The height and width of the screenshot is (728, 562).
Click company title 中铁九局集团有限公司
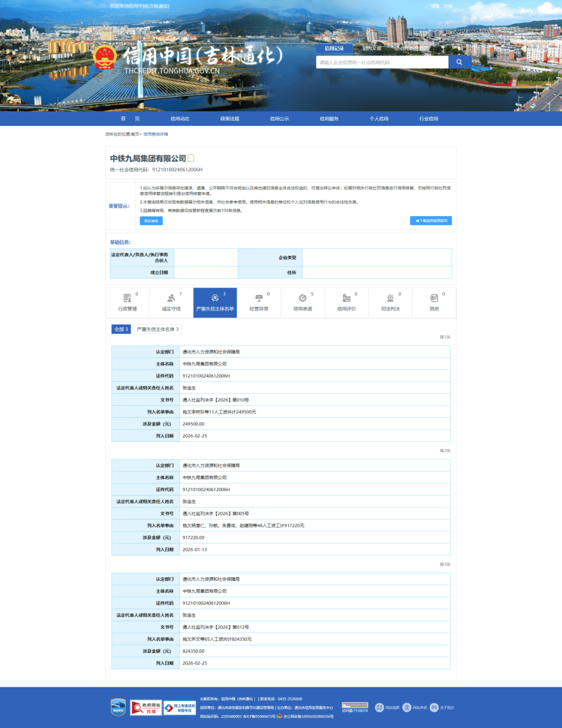point(148,158)
